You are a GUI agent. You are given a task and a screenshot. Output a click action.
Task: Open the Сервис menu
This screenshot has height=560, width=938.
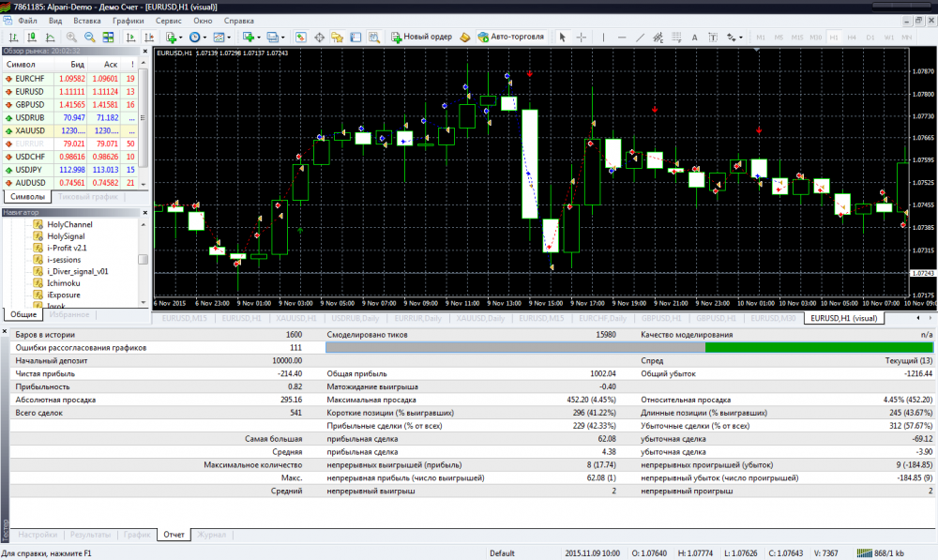pos(169,20)
